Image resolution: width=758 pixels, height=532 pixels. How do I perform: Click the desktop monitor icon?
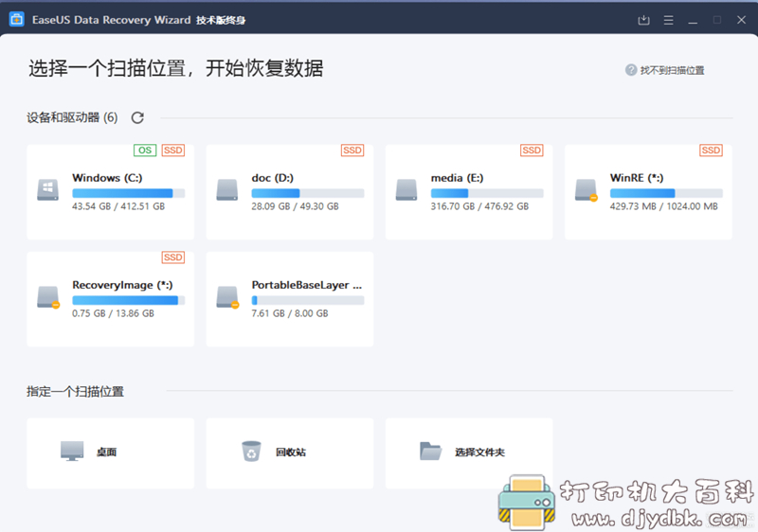click(72, 451)
